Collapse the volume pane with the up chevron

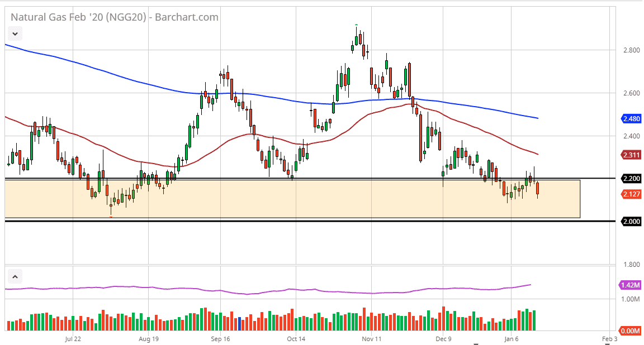point(15,276)
